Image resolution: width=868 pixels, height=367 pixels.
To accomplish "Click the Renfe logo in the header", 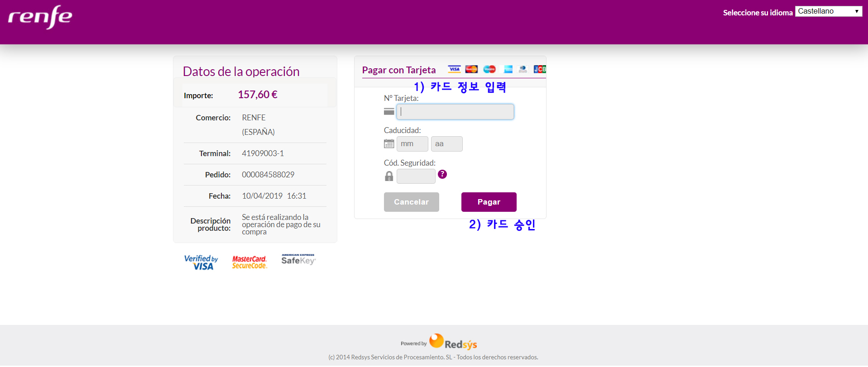I will [x=40, y=17].
